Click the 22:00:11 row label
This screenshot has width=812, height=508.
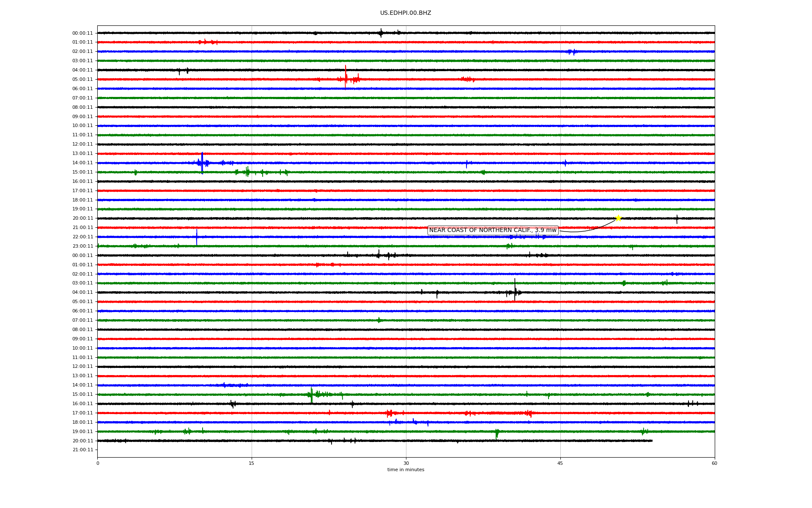pyautogui.click(x=82, y=237)
